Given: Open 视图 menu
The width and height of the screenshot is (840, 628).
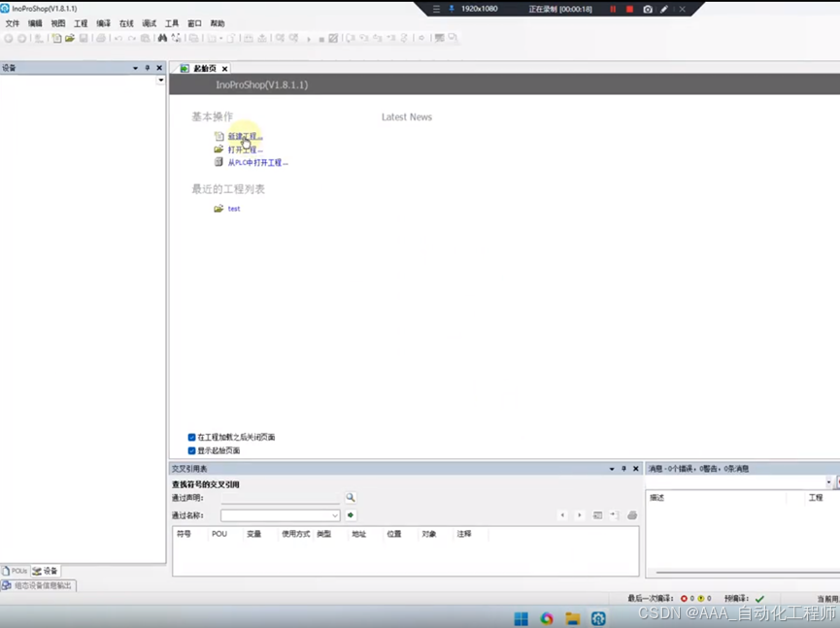Looking at the screenshot, I should coord(58,23).
